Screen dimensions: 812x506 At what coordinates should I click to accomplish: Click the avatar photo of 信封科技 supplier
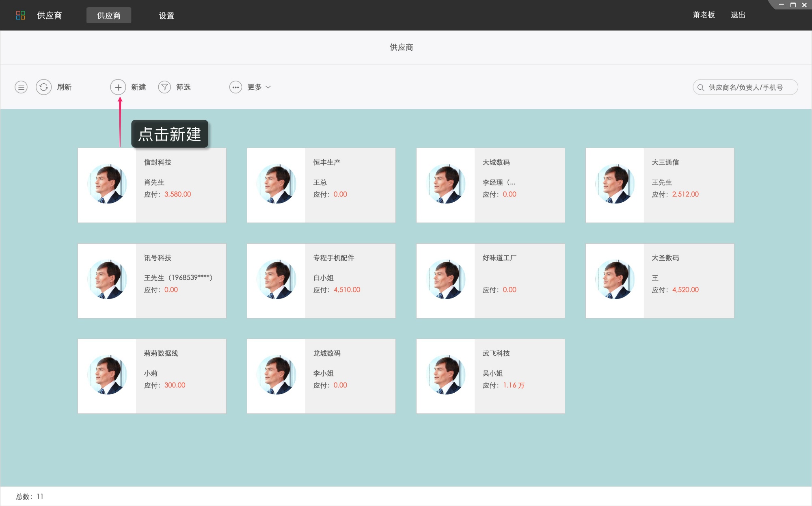coord(107,185)
